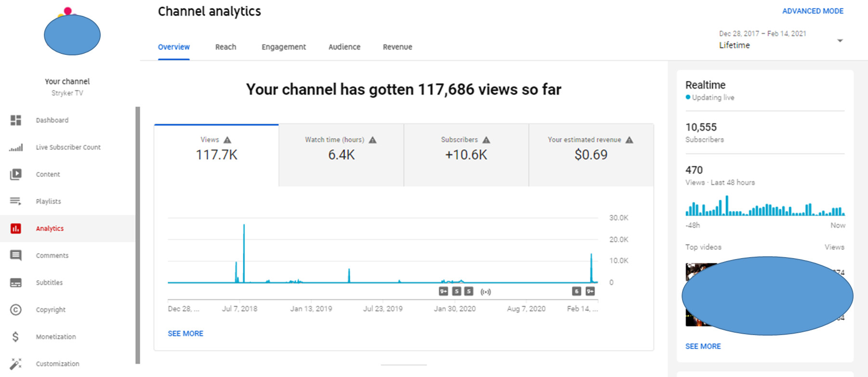Image resolution: width=868 pixels, height=377 pixels.
Task: Select the Playlists list icon
Action: click(x=16, y=201)
